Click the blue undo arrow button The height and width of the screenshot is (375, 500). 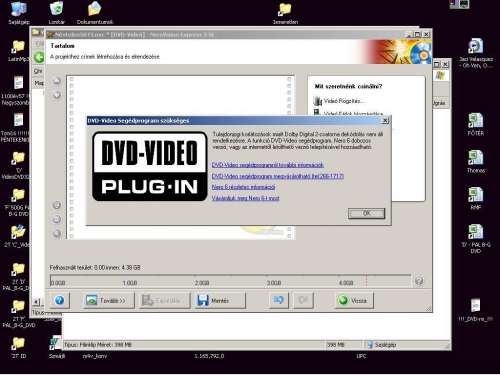pos(279,300)
